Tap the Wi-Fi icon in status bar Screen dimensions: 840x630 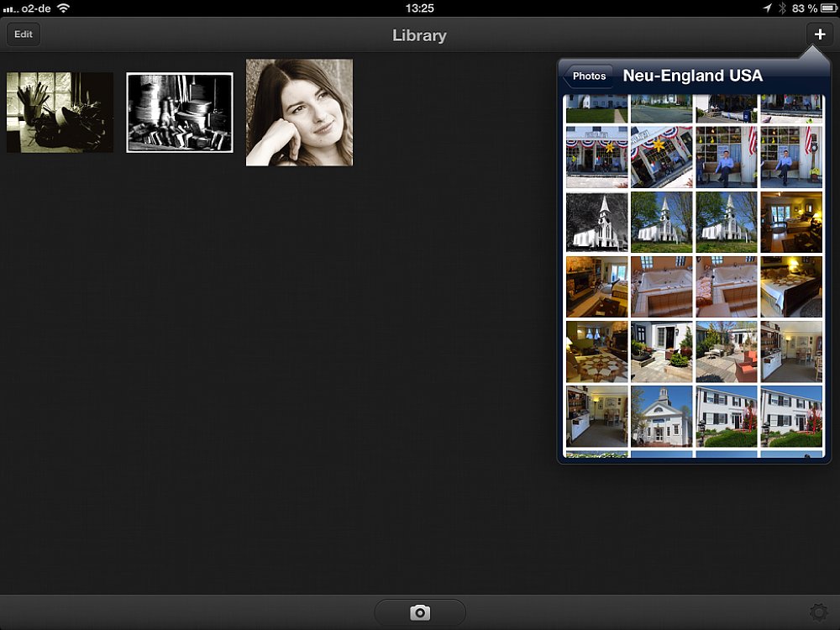coord(63,8)
